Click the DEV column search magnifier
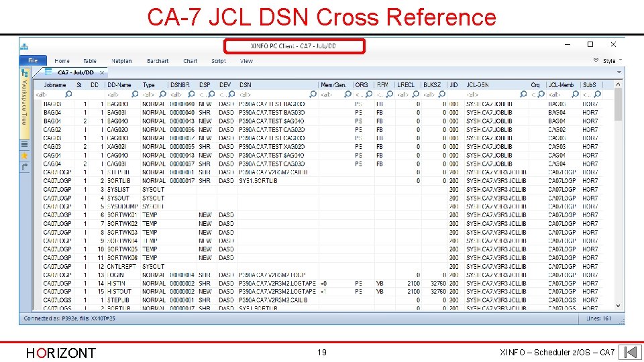The image size is (644, 362). pyautogui.click(x=231, y=95)
